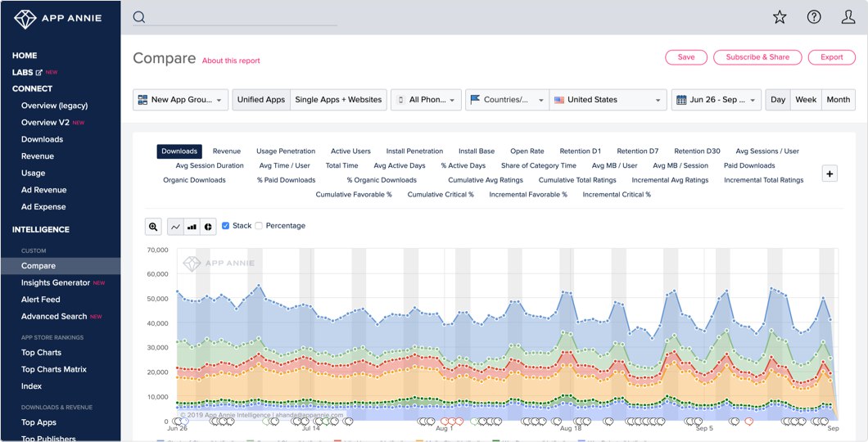Open Index in sidebar

pos(31,386)
